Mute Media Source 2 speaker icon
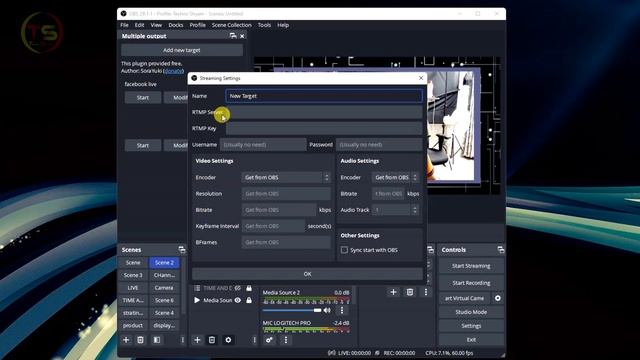This screenshot has width=640, height=360. tap(327, 310)
